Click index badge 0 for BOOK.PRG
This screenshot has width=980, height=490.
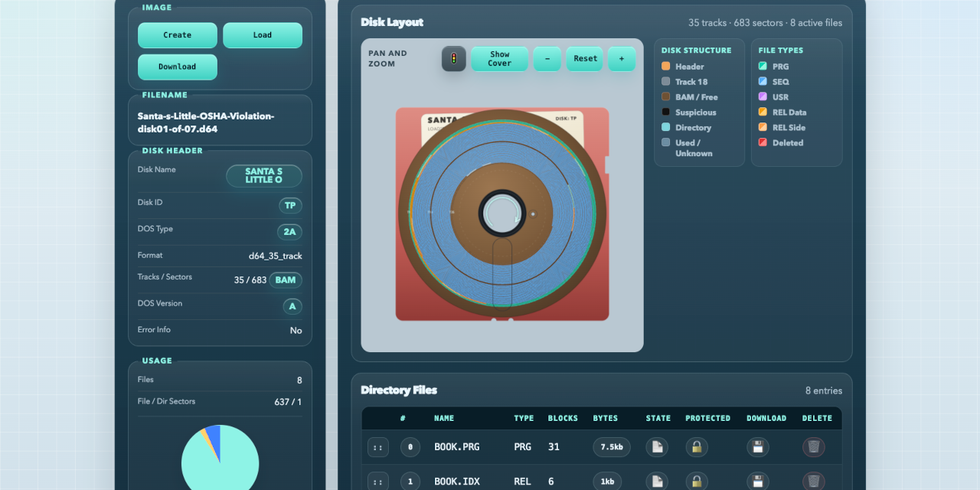click(410, 447)
